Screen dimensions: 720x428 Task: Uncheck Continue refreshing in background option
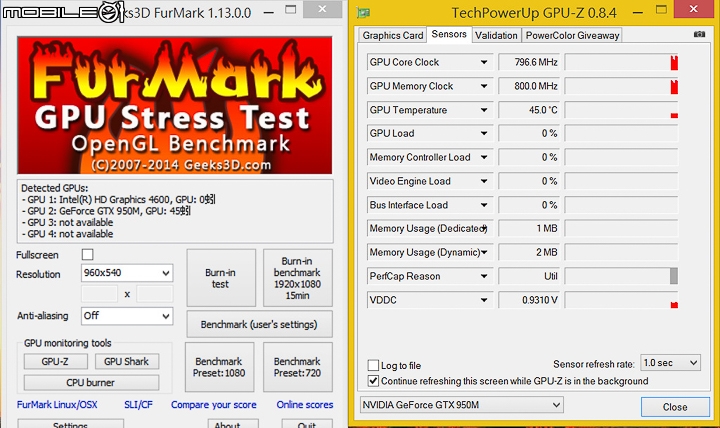pos(373,381)
